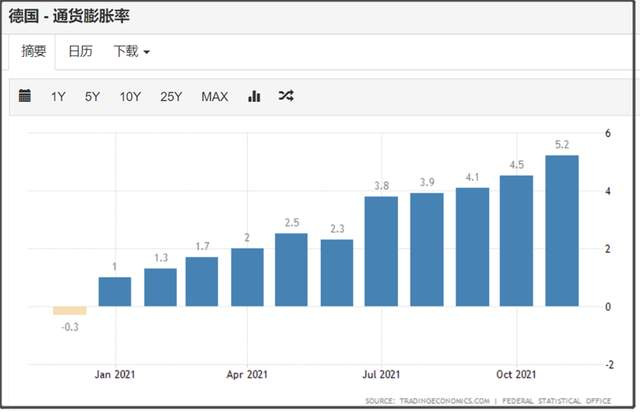Click the negative -0.3 orange bar
Viewport: 640px width, 412px height.
pyautogui.click(x=70, y=310)
